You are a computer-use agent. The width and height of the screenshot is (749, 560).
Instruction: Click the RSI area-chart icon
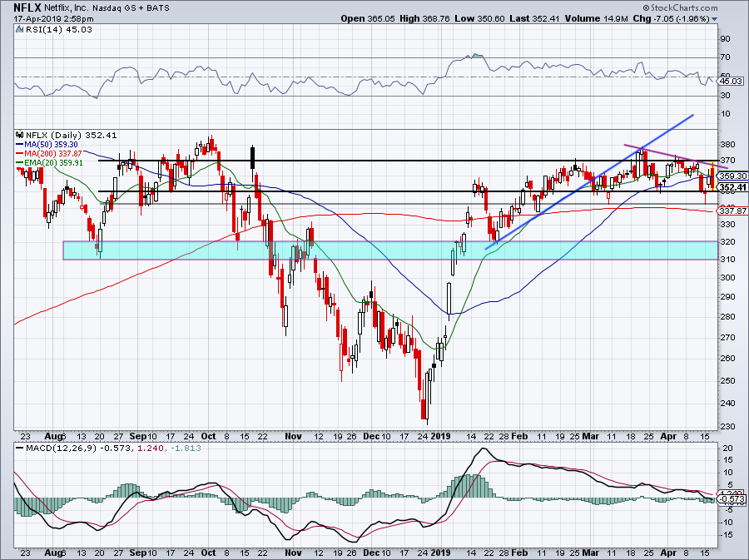pos(20,30)
